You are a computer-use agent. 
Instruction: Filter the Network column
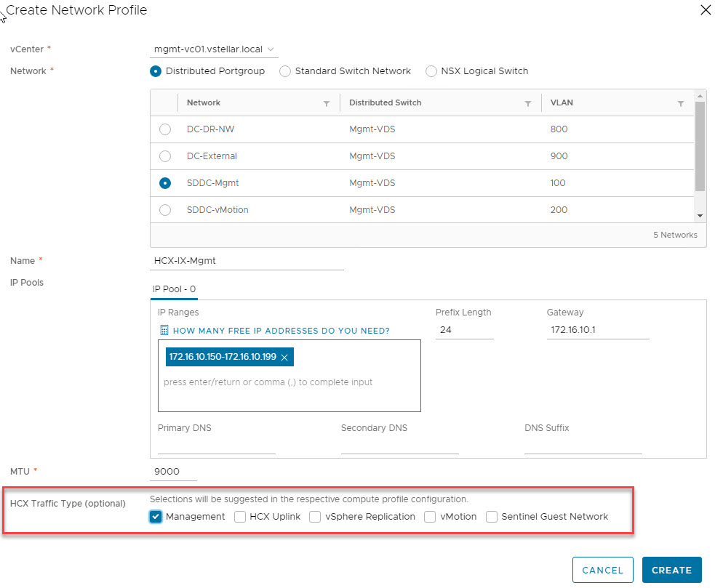pos(327,104)
